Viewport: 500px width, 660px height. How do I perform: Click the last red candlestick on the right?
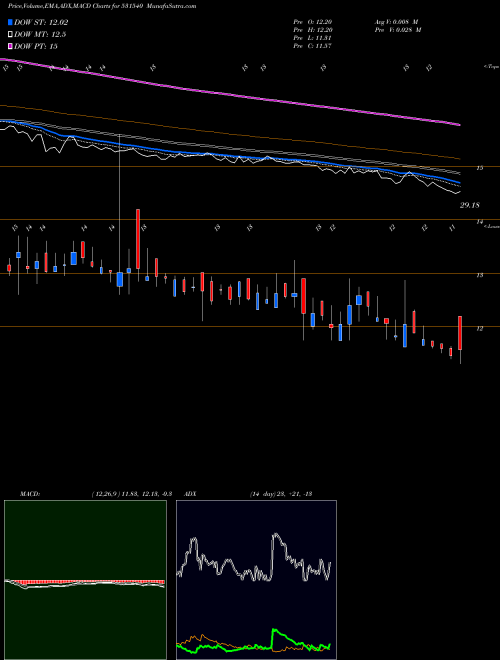tap(460, 333)
